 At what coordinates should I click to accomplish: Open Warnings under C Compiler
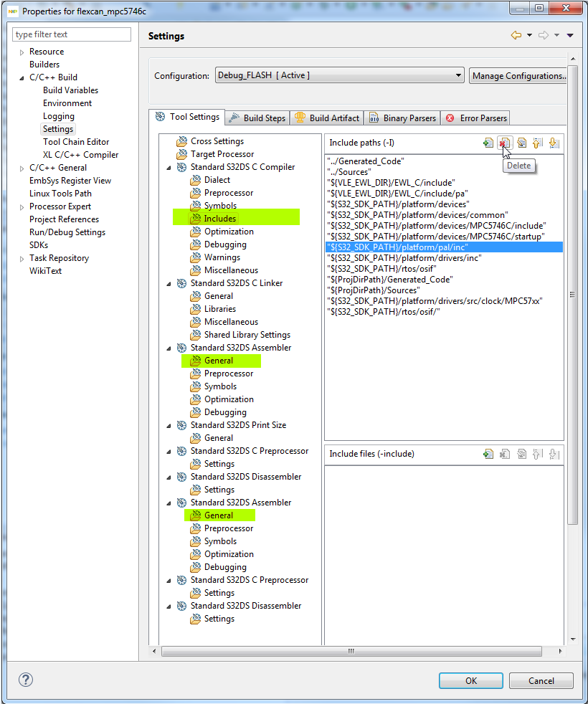tap(222, 257)
